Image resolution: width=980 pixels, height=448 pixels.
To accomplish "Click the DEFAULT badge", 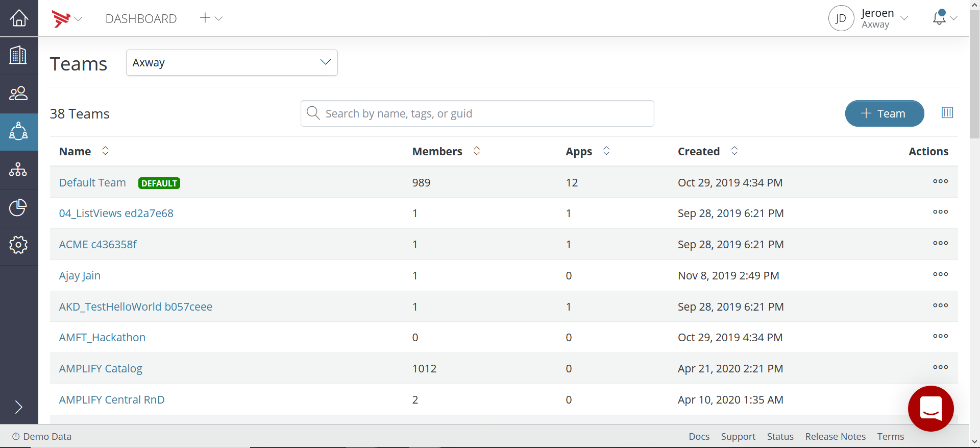I will 159,183.
